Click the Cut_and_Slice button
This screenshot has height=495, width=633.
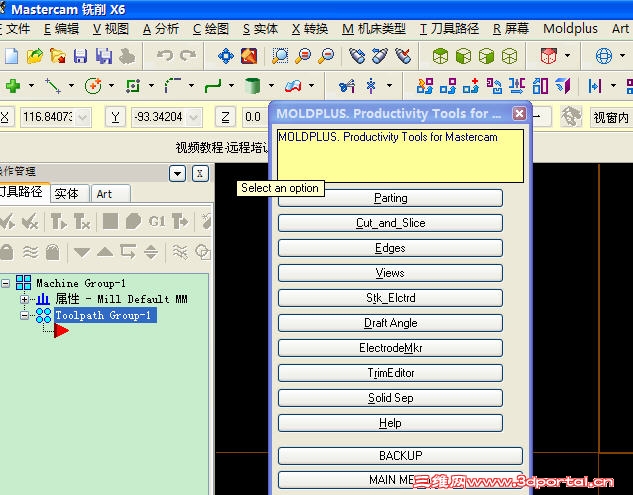coord(390,223)
